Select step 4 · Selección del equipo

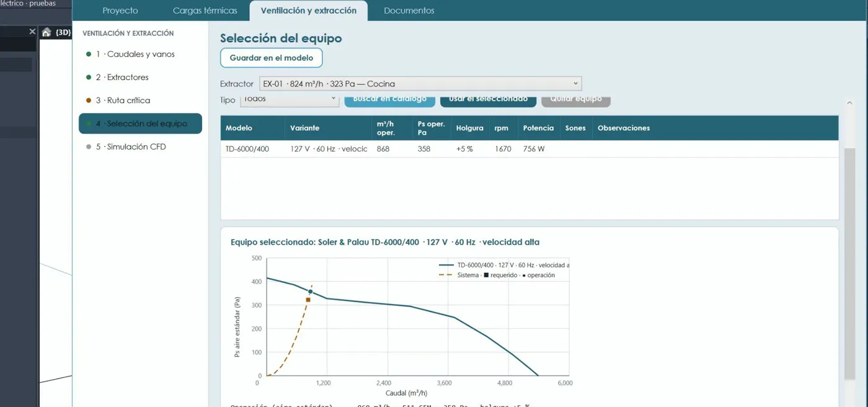tap(140, 123)
